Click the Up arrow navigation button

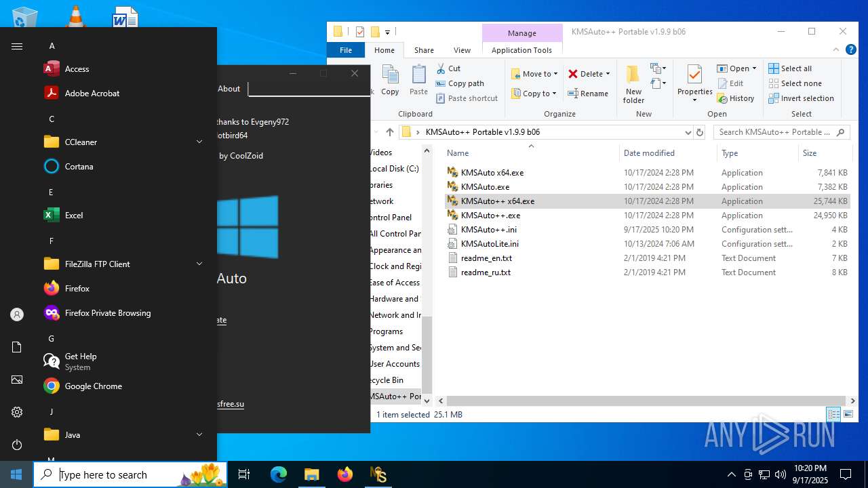(x=389, y=132)
